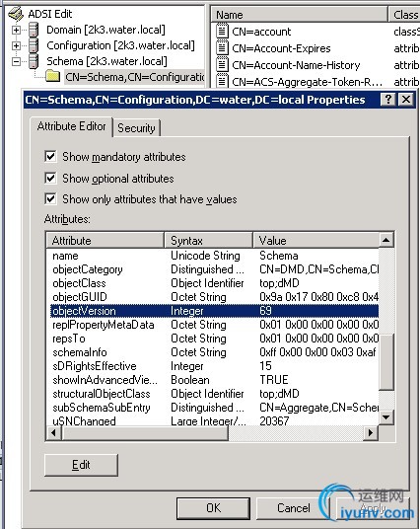Click the Edit button
Screen dimensions: 420x529
[x=81, y=465]
